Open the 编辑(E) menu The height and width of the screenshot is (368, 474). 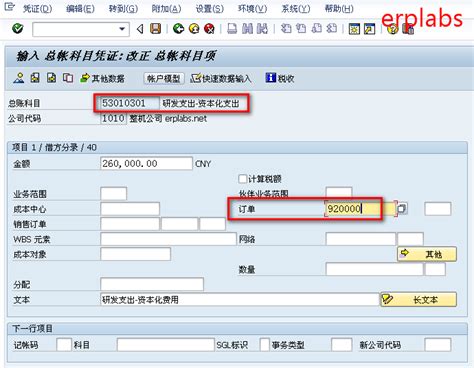[x=80, y=8]
